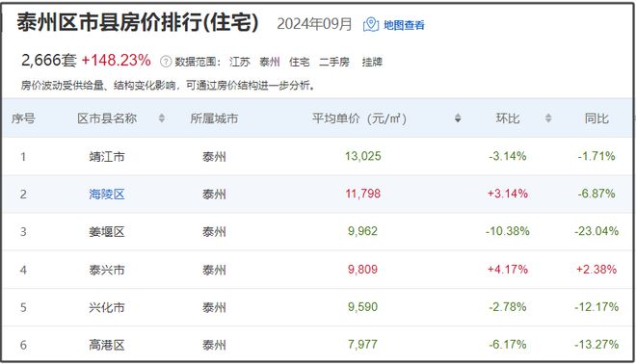
Task: Click the 13,025 average price value
Action: point(363,156)
